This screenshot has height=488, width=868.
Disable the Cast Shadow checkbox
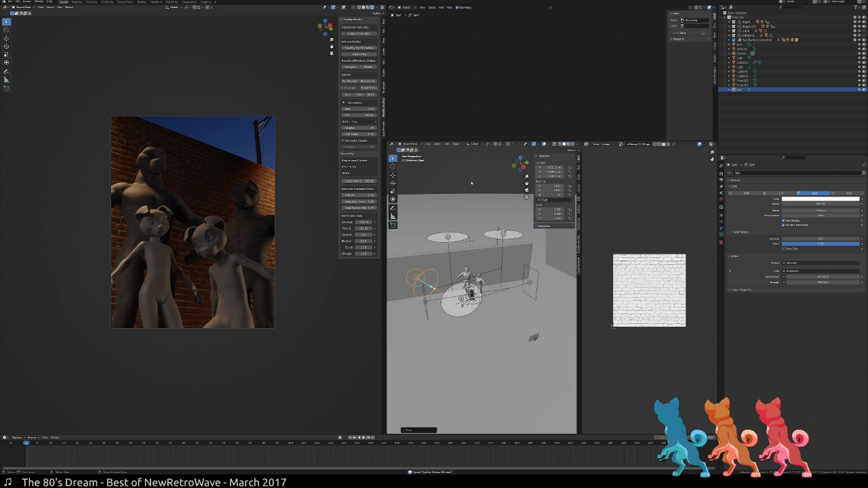pos(783,221)
